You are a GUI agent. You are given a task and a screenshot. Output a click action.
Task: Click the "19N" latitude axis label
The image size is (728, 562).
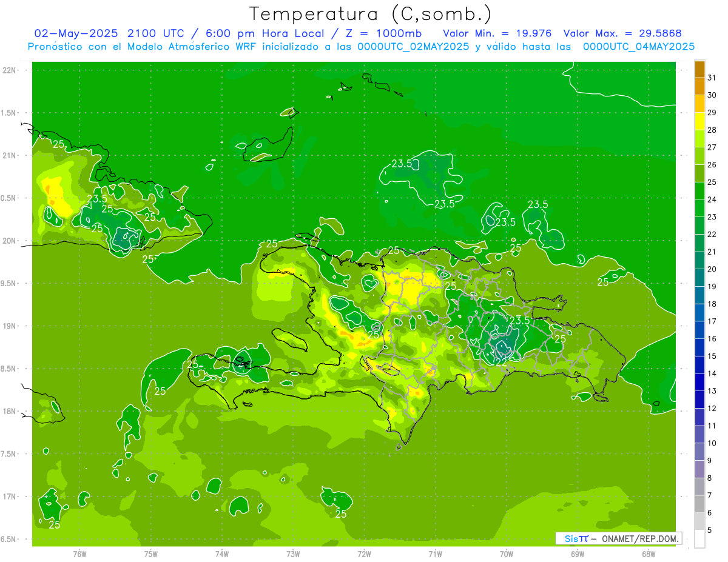[x=10, y=326]
